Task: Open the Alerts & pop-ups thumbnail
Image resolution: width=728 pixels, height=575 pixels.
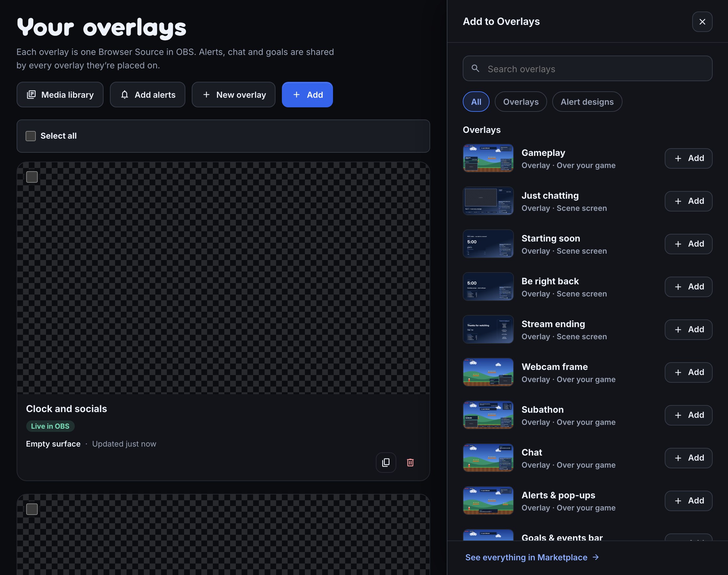Action: [x=488, y=501]
